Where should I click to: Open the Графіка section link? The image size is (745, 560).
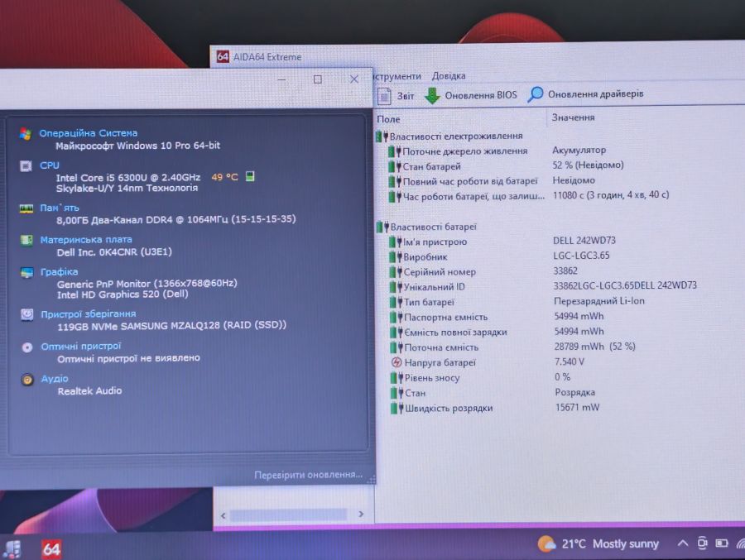click(59, 271)
